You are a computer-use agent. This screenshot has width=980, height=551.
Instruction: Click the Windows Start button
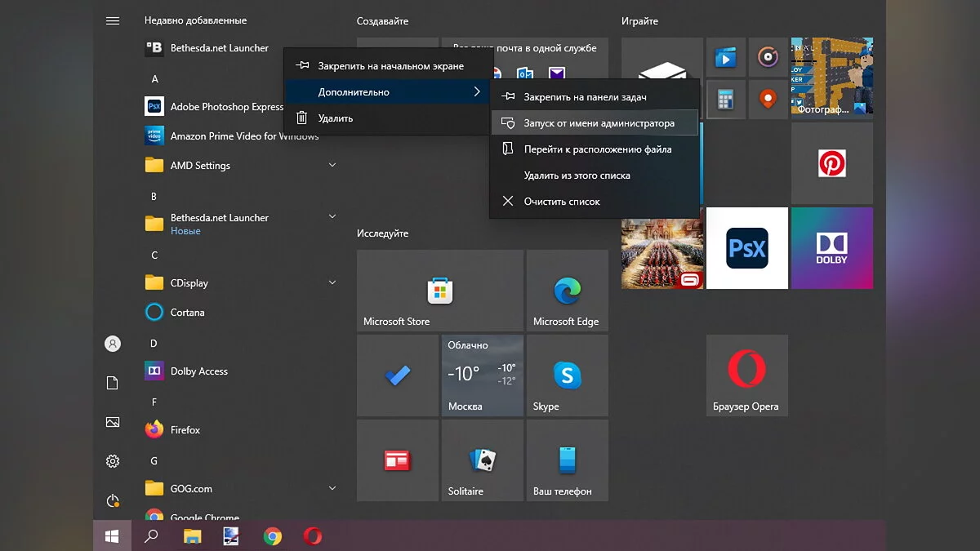[x=112, y=536]
